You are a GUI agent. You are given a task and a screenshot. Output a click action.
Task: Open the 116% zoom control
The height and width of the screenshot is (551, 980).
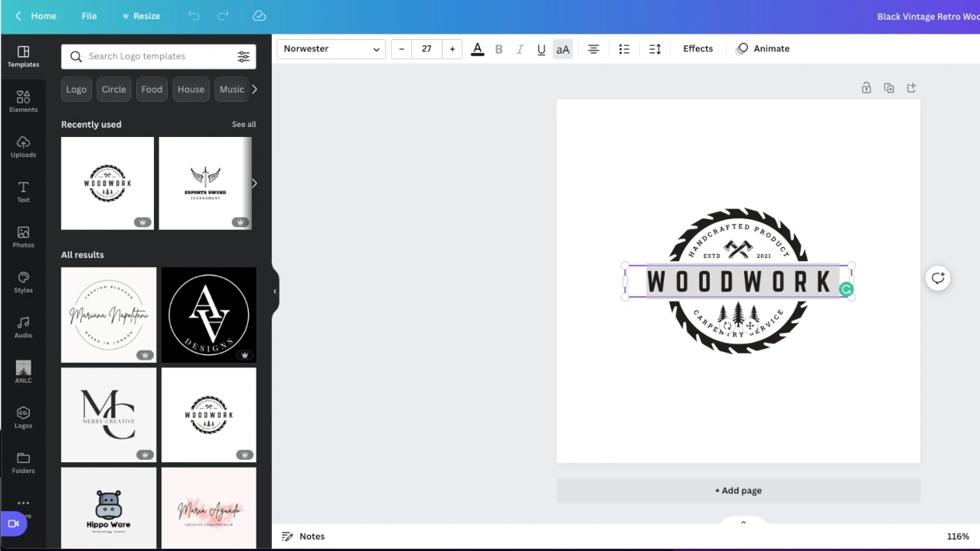tap(958, 536)
